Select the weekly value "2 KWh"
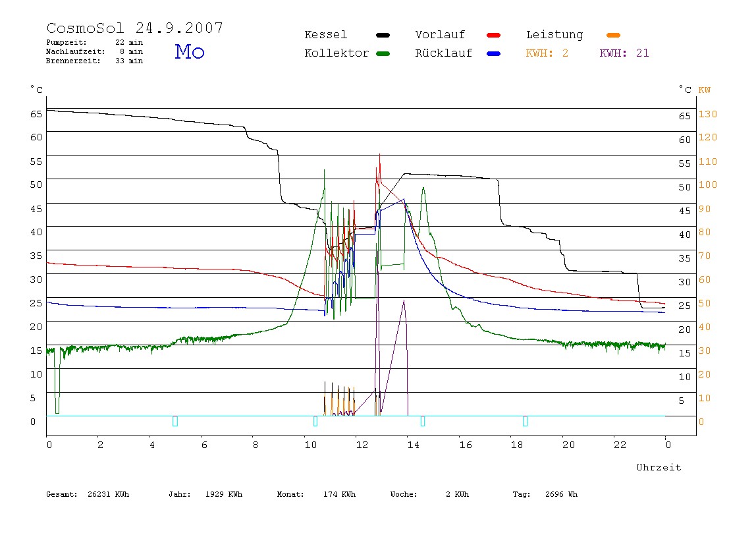Screen dimensions: 756x535 [458, 494]
